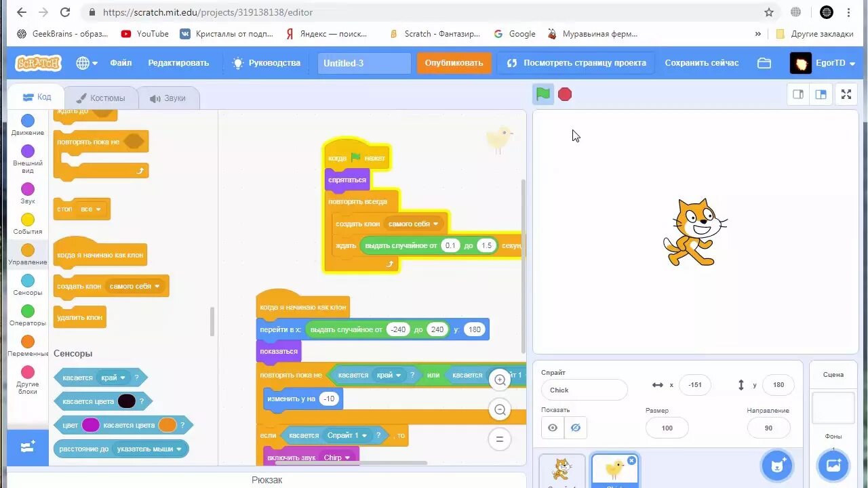Select the stage backdrop thumbnail

coord(833,407)
